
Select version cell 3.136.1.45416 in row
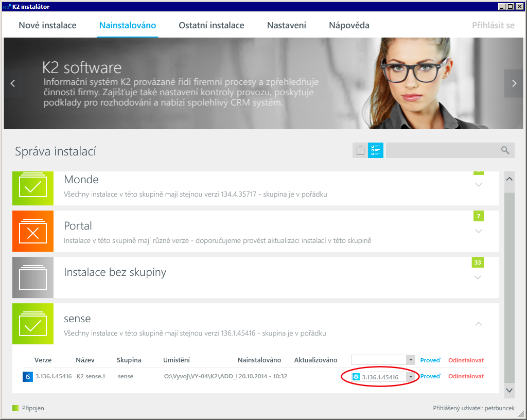tap(54, 376)
